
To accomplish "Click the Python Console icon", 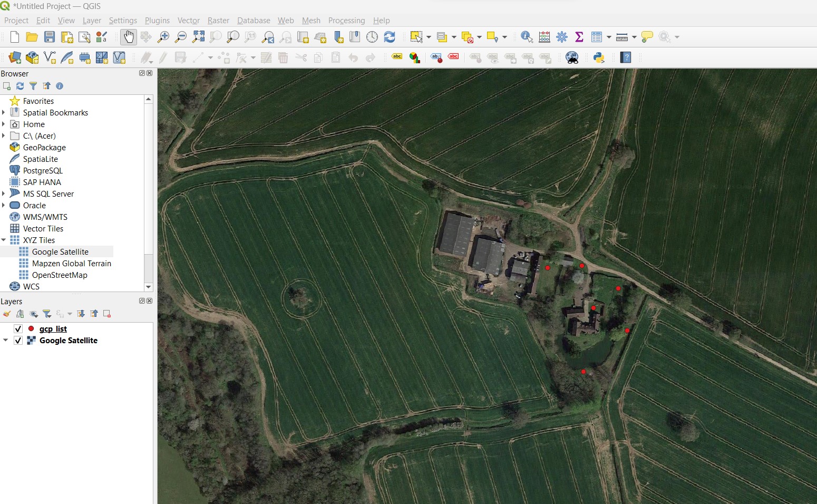I will [599, 57].
